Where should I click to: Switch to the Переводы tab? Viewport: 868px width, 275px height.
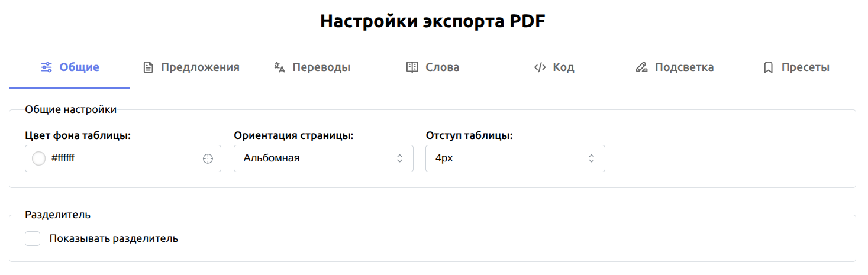coord(321,67)
